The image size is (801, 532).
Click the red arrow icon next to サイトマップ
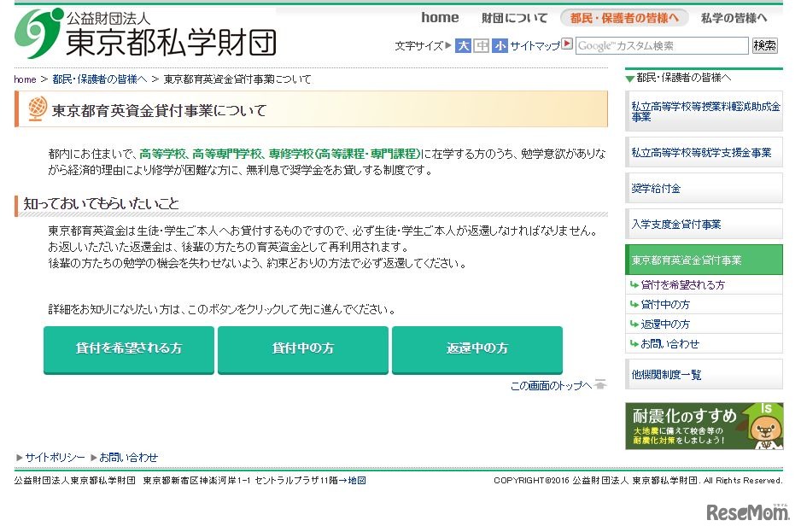566,45
